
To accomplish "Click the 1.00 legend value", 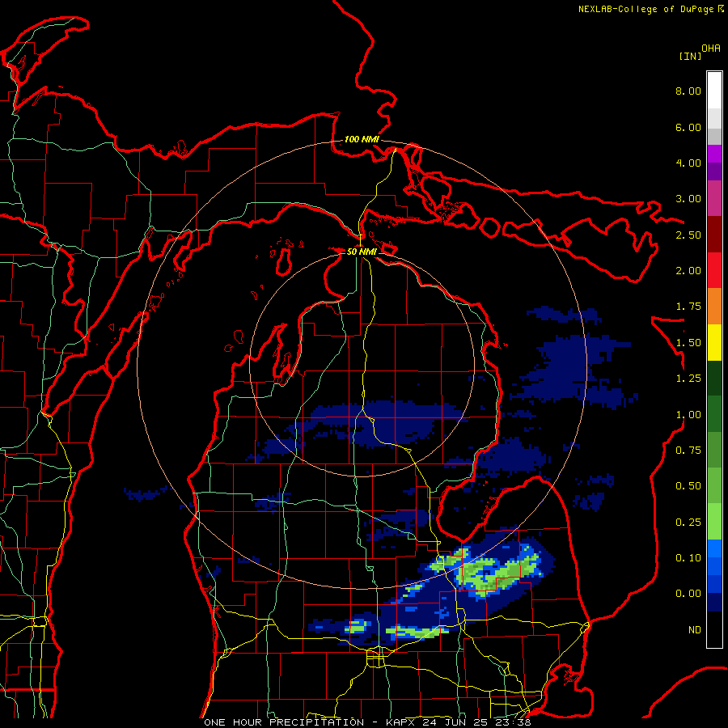I will [x=688, y=415].
